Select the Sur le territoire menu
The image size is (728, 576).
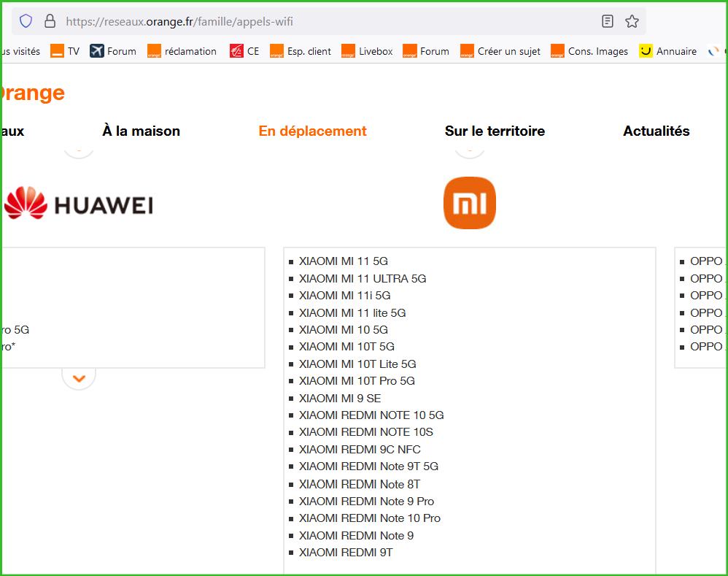point(495,131)
